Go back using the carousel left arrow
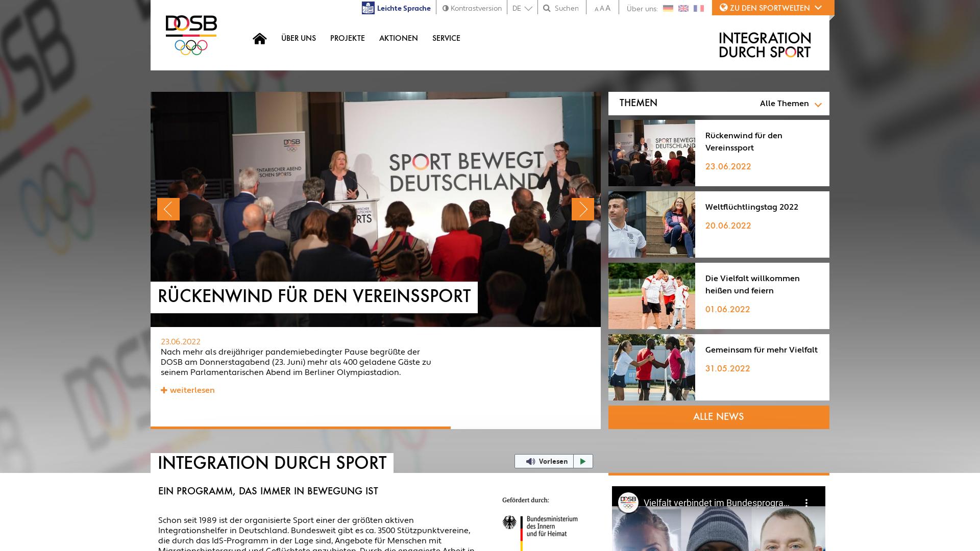 coord(168,209)
